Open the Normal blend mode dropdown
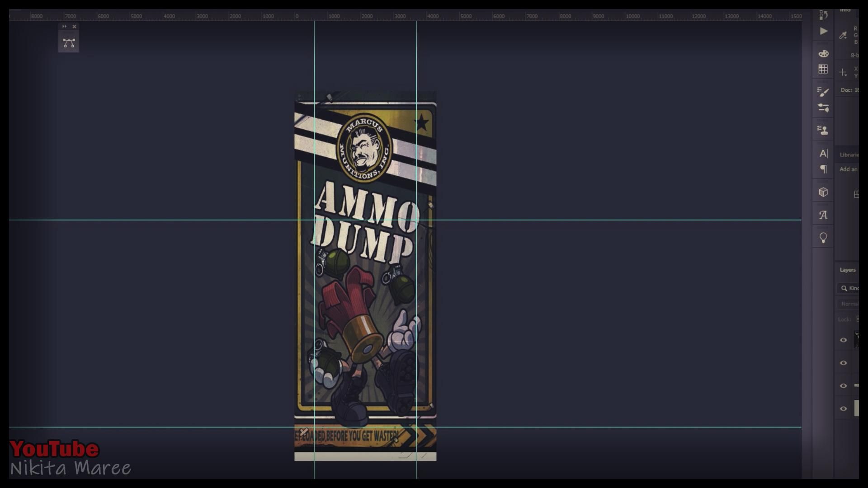868x488 pixels. [849, 304]
